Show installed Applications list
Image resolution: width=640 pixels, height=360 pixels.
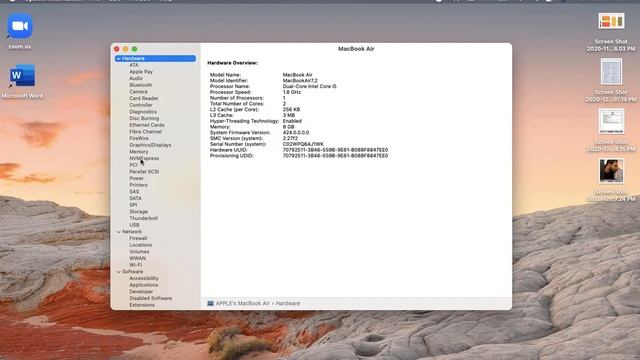[144, 285]
